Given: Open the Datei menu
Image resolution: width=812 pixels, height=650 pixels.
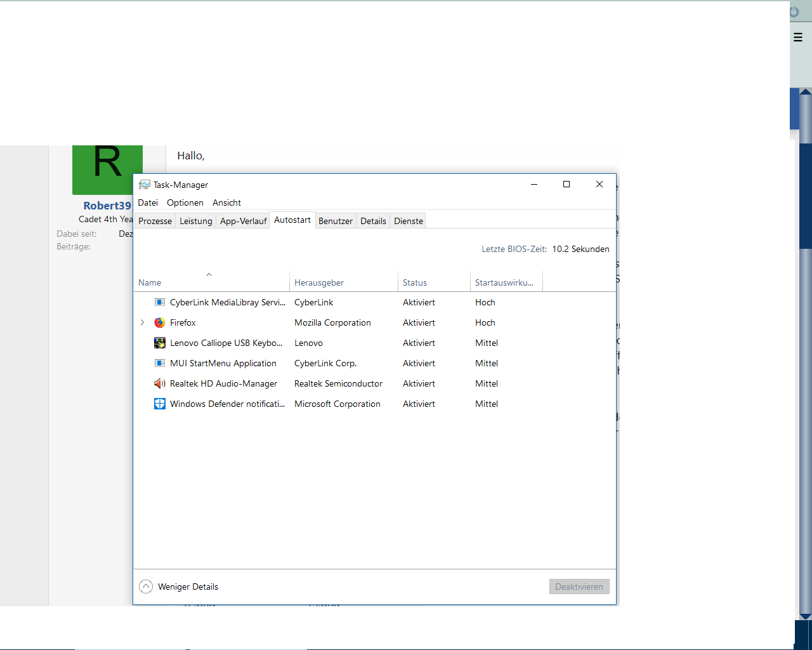Looking at the screenshot, I should click(x=148, y=202).
